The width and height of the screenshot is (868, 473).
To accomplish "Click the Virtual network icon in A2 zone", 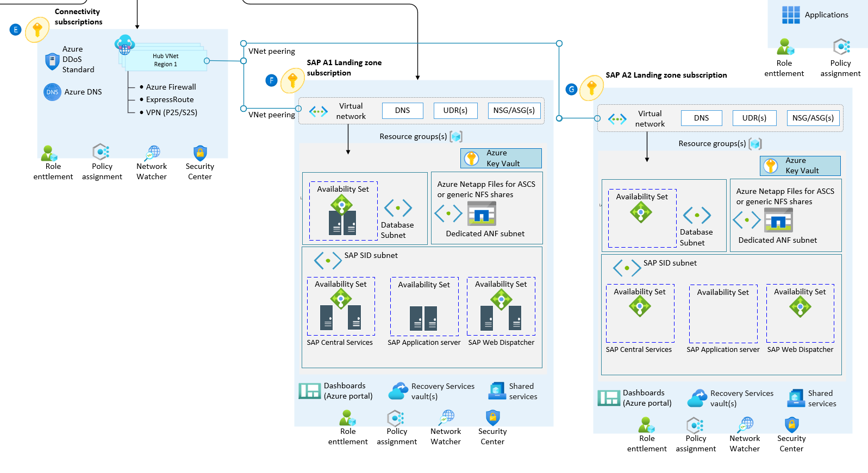I will click(x=617, y=119).
